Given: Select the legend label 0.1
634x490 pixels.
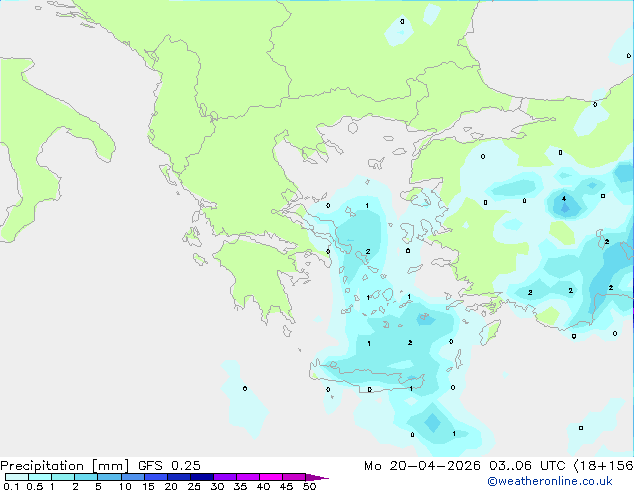Looking at the screenshot, I should 11,486.
